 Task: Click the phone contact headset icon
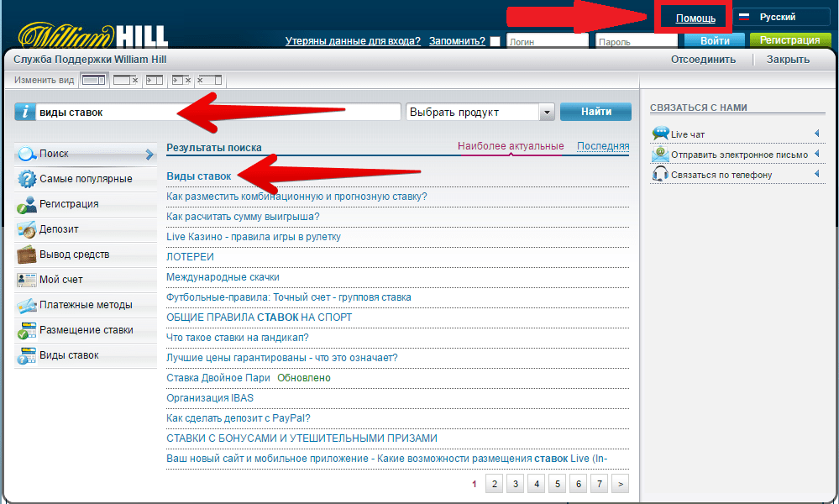pyautogui.click(x=660, y=175)
